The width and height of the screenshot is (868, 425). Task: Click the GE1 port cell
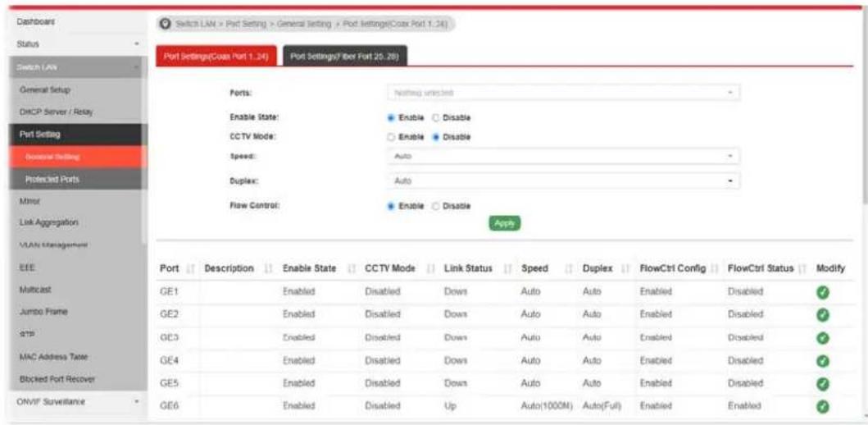pos(167,291)
